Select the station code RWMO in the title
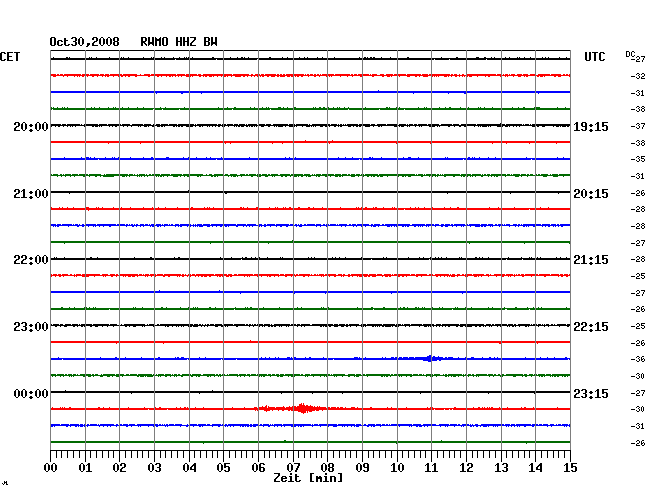Viewport: 650px width, 494px height. (x=154, y=42)
